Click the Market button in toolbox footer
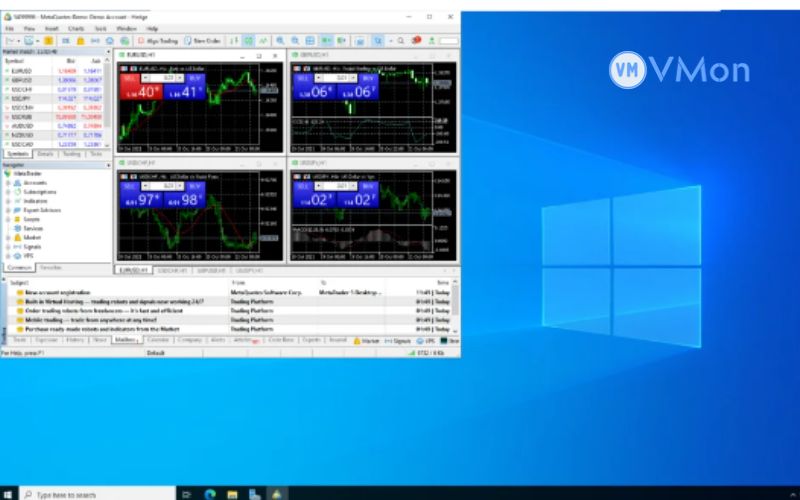The width and height of the screenshot is (800, 500). [x=366, y=340]
